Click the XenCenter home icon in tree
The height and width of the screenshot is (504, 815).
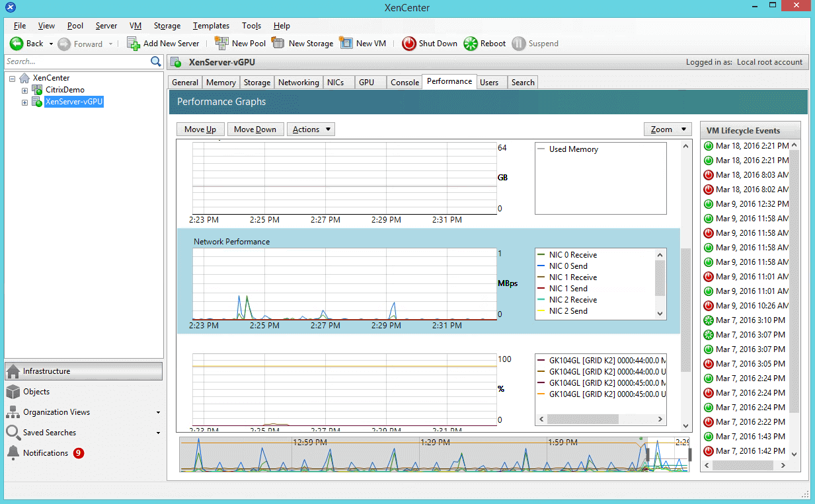(x=25, y=78)
